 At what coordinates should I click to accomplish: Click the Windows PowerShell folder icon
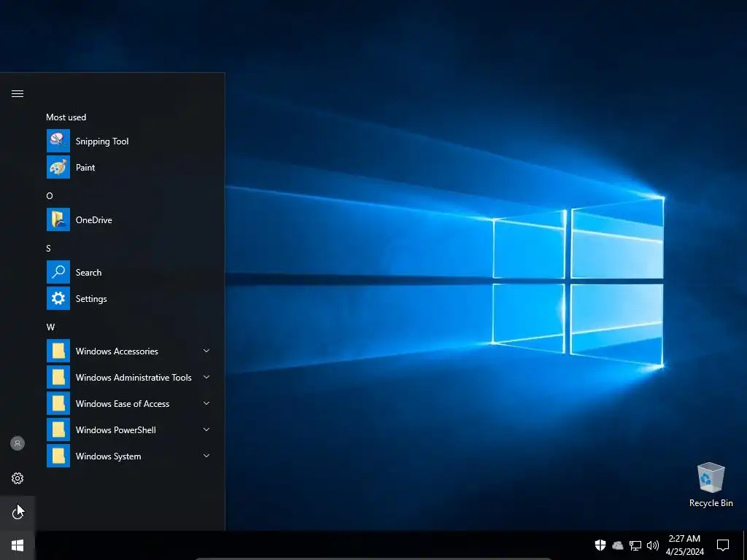tap(58, 429)
